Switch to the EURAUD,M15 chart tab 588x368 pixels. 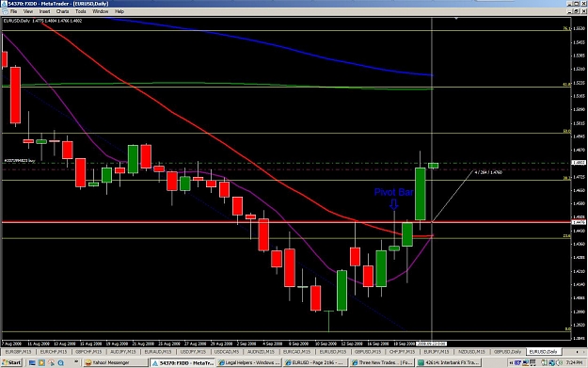point(158,352)
